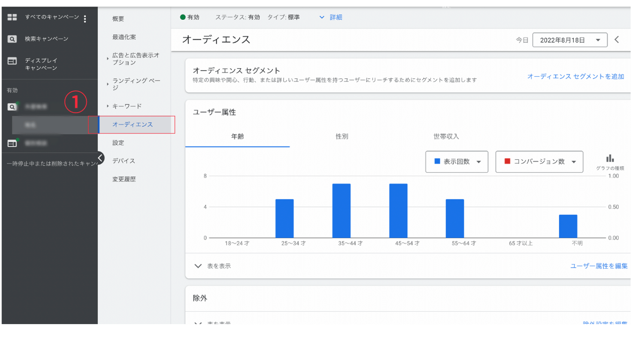644x338 pixels.
Task: Click the date navigation back arrow
Action: (x=617, y=40)
